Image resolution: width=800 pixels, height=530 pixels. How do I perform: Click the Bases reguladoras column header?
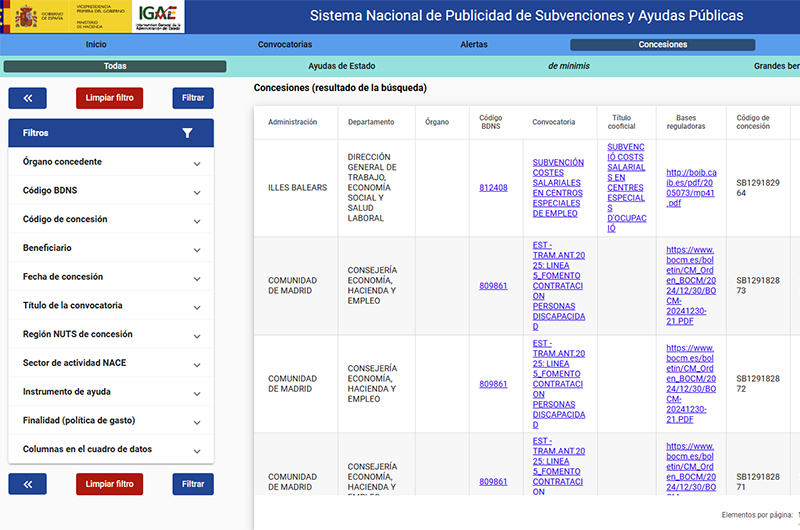click(686, 122)
